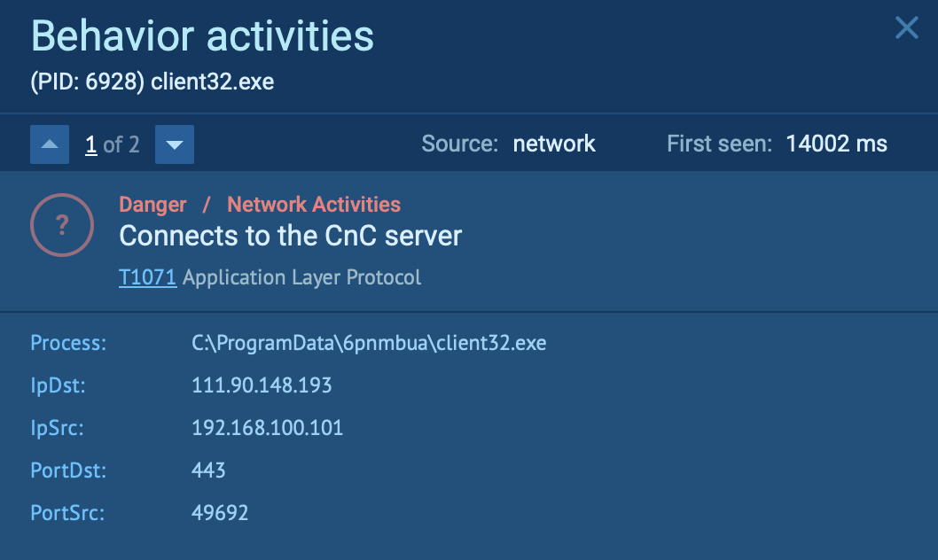The image size is (938, 560).
Task: Click the Application Layer Protocol text
Action: [301, 277]
